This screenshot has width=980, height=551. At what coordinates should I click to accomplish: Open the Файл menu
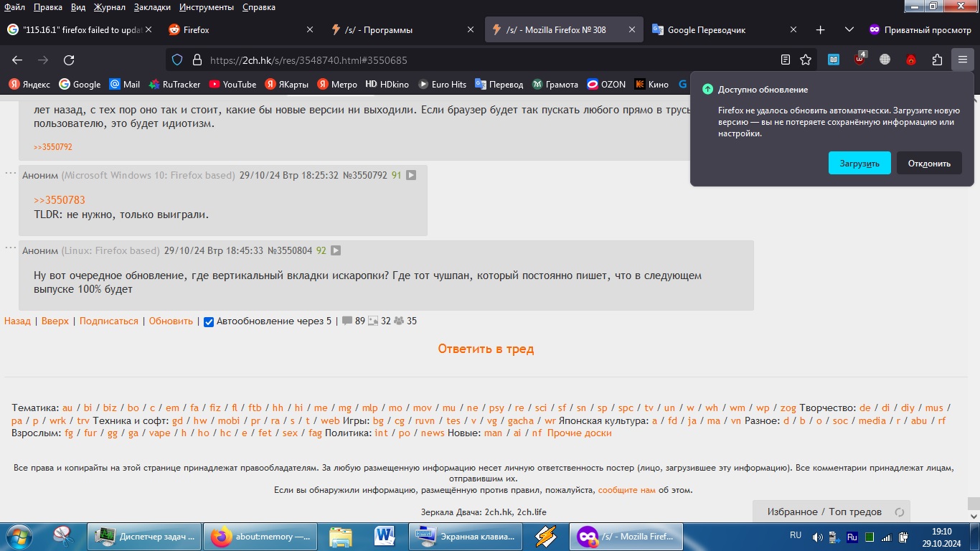pos(14,7)
